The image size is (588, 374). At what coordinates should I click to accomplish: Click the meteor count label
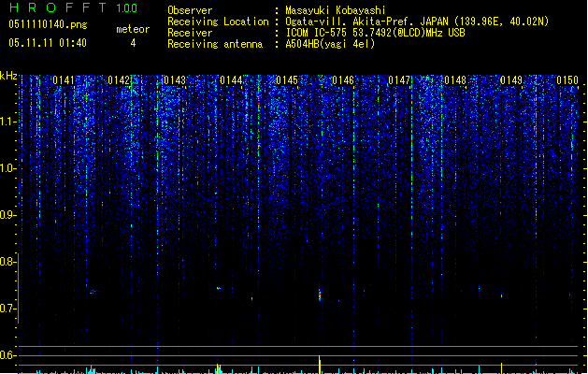(133, 29)
